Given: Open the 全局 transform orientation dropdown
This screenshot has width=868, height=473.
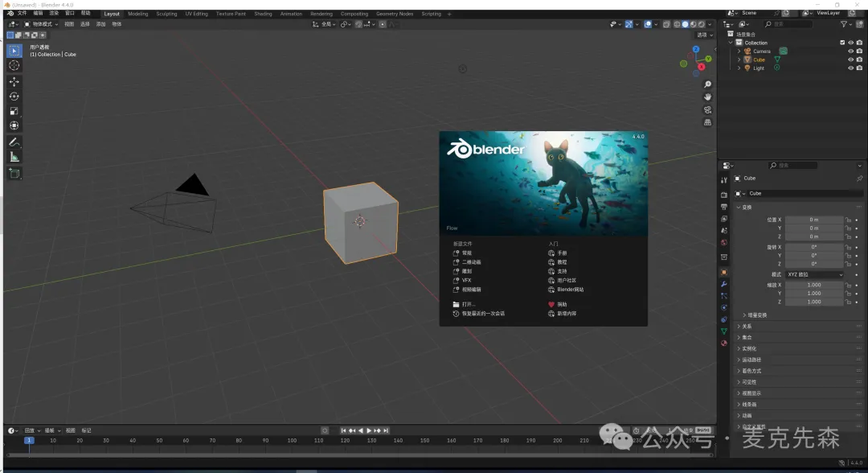Looking at the screenshot, I should coord(324,24).
